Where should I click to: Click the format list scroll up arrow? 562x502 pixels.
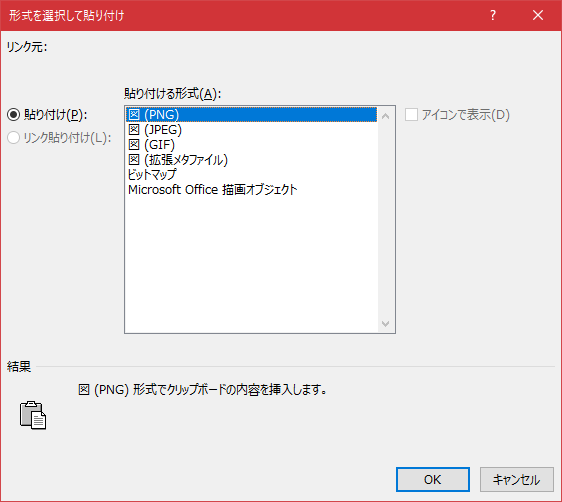[386, 116]
